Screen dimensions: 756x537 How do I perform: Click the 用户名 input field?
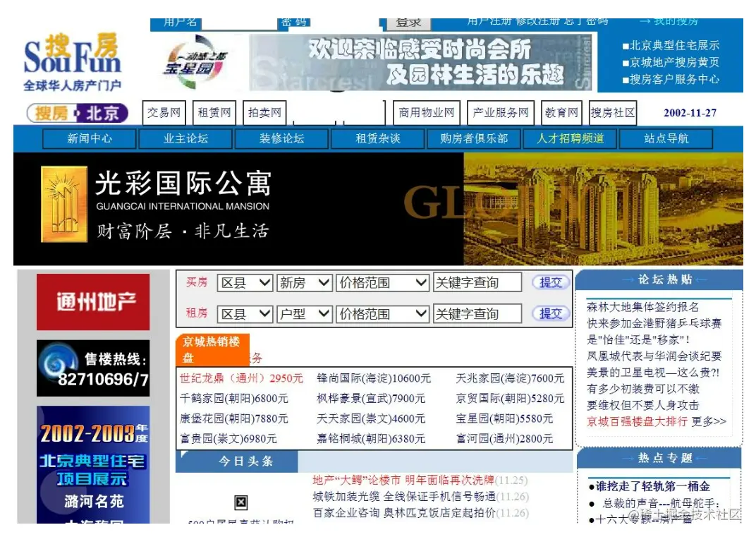(239, 24)
